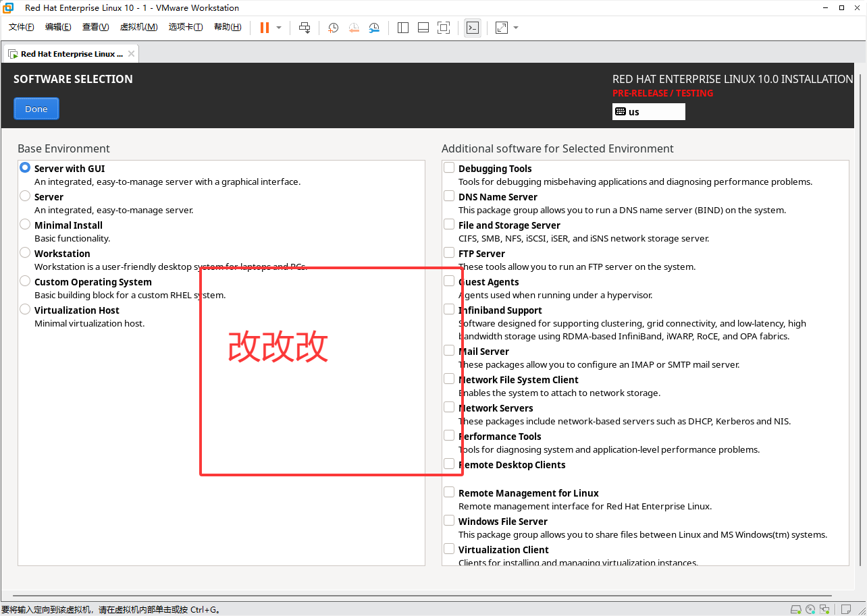Open the 帮助(H) menu
The image size is (867, 616).
coord(228,27)
